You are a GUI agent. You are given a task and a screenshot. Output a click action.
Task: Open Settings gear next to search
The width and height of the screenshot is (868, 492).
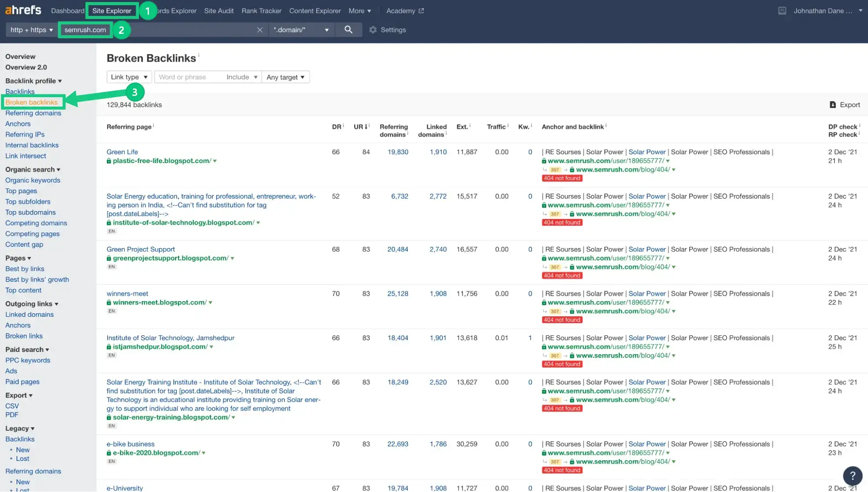point(373,30)
